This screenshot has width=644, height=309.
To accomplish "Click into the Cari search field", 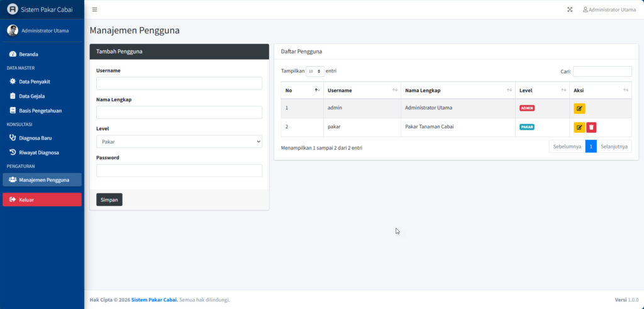I will pos(602,72).
